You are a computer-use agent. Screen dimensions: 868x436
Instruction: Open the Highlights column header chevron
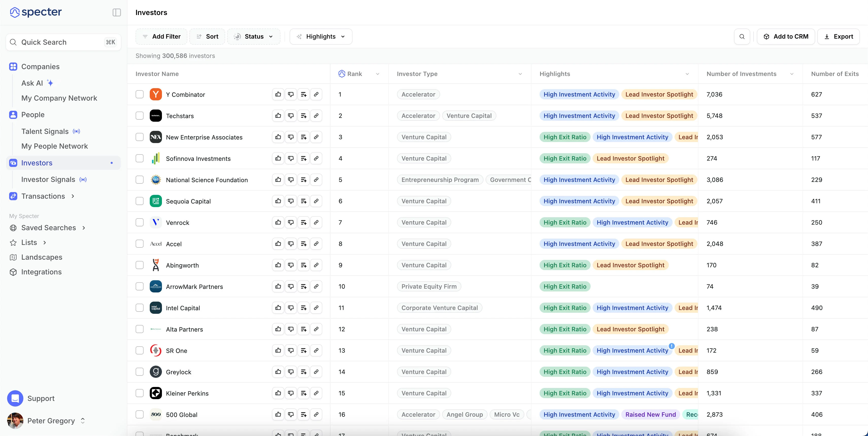click(687, 74)
